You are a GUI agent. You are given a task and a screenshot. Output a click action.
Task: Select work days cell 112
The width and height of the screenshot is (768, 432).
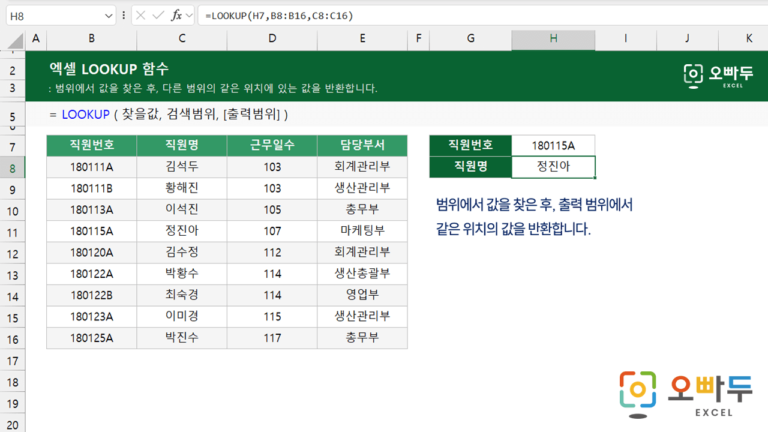[x=272, y=252]
